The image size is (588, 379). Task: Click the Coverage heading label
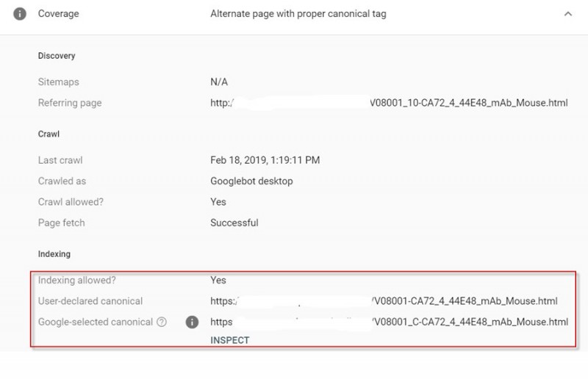[58, 13]
